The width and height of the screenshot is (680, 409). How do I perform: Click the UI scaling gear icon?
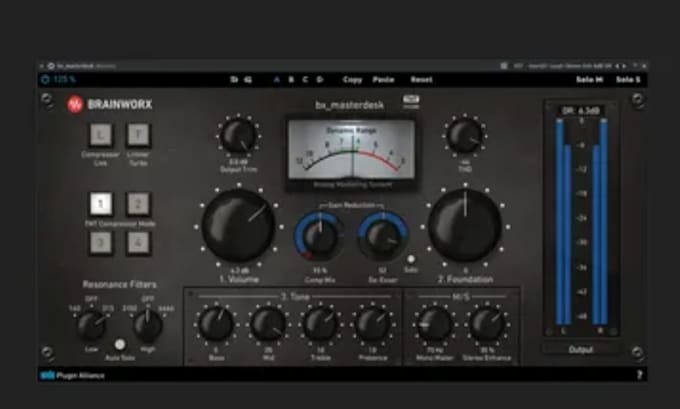45,79
